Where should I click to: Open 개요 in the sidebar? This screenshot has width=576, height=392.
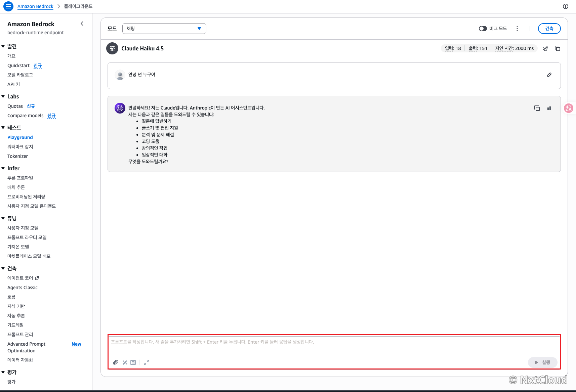[11, 56]
